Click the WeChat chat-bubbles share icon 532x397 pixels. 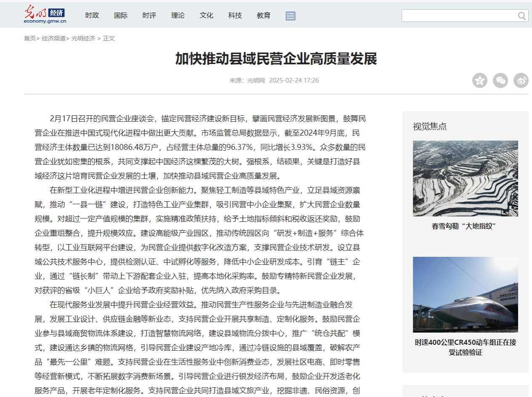[x=500, y=80]
